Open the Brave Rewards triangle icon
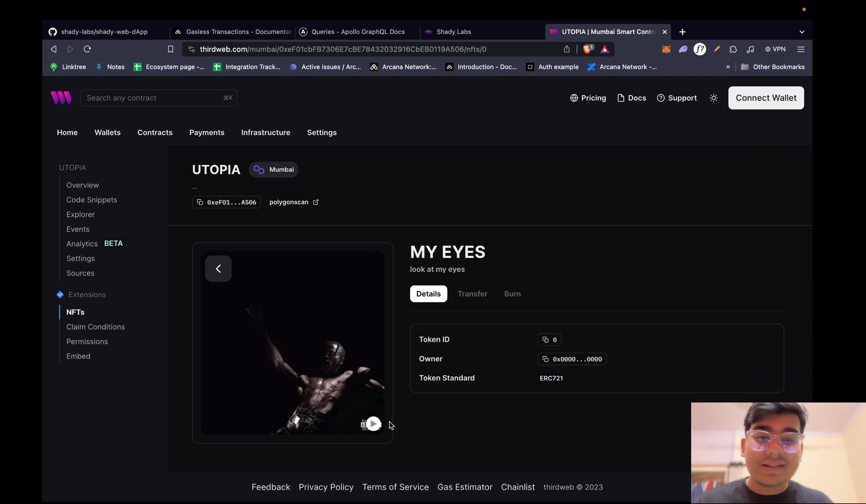The width and height of the screenshot is (866, 504). click(605, 49)
